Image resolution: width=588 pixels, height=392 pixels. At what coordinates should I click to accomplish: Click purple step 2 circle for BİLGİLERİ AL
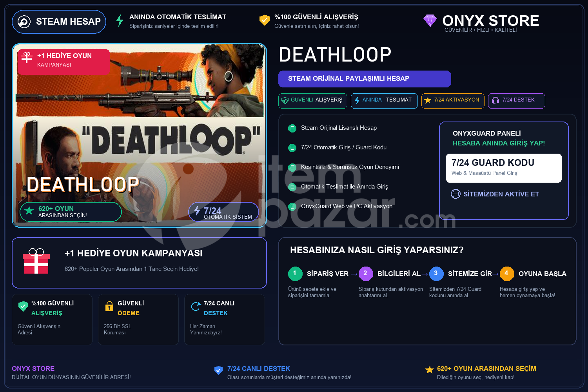(366, 274)
